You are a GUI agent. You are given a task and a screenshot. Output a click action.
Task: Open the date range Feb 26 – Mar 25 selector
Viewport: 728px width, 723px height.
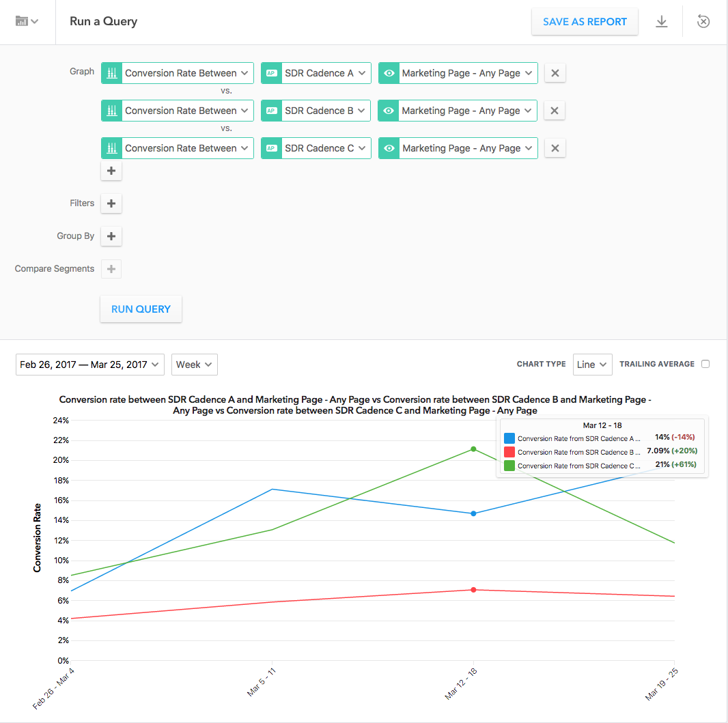[89, 365]
